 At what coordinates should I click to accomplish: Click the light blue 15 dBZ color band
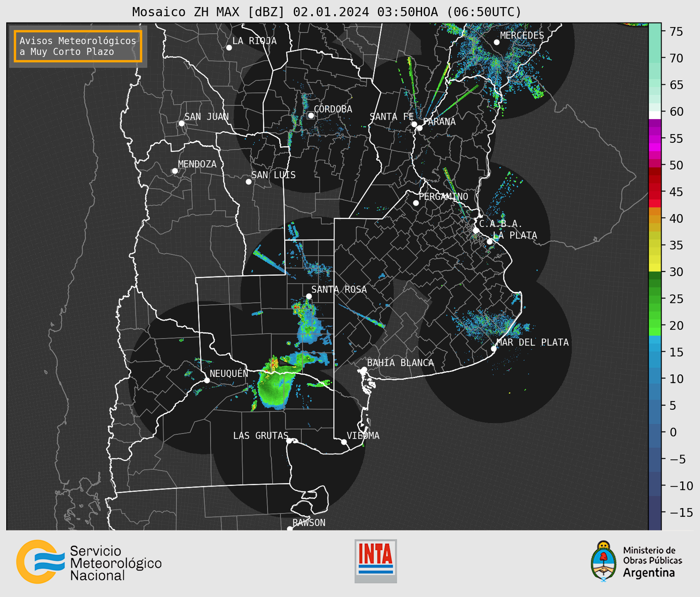(655, 348)
